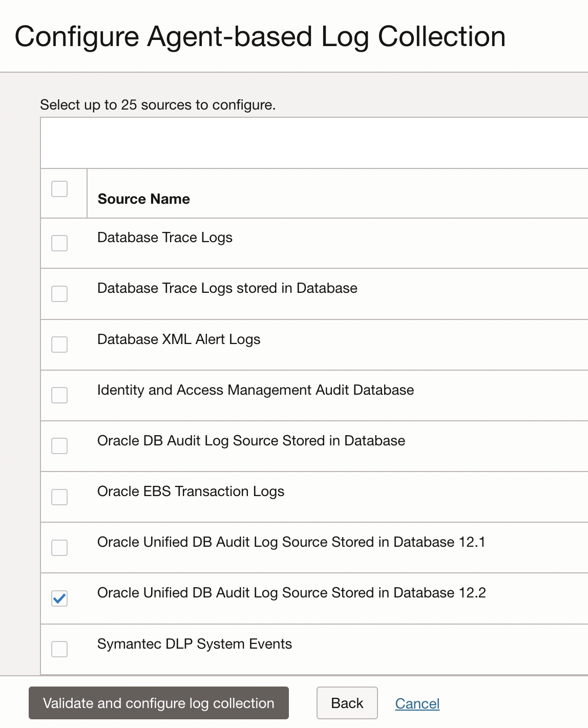The width and height of the screenshot is (588, 728).
Task: Check Identity and Access Management Audit Database box
Action: point(59,395)
